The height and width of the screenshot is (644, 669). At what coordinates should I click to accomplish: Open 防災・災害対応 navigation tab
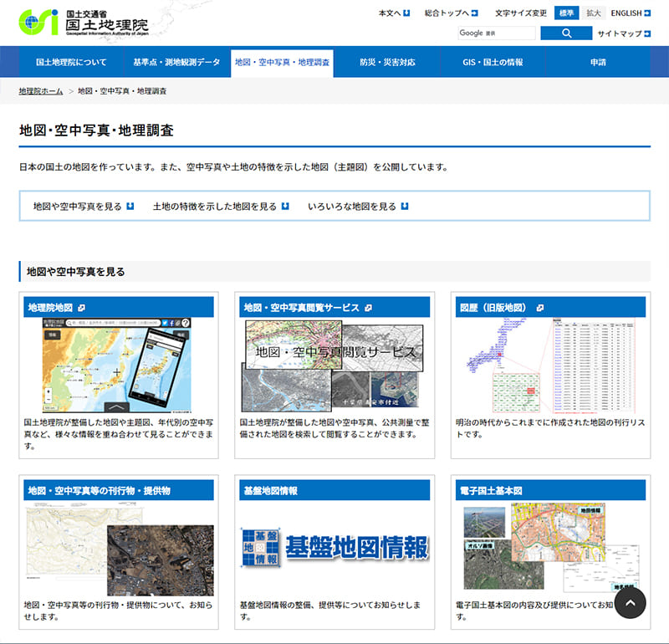pyautogui.click(x=387, y=63)
